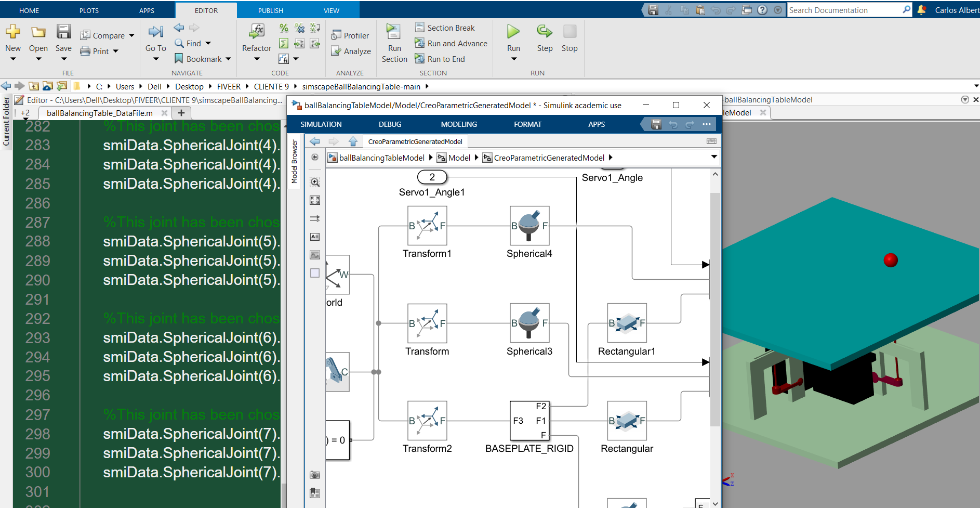This screenshot has width=980, height=508.
Task: Click the hide/show explorer bar icon in Simulink
Action: [315, 157]
